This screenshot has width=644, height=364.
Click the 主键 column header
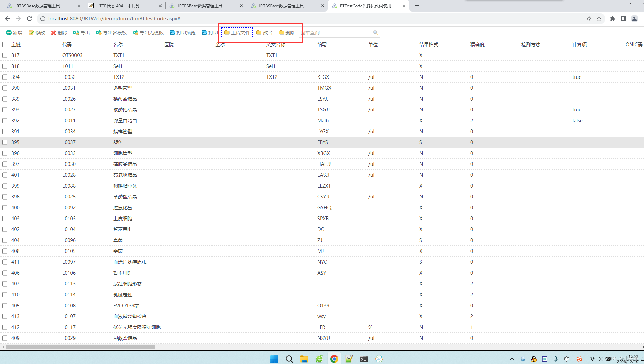(x=16, y=45)
